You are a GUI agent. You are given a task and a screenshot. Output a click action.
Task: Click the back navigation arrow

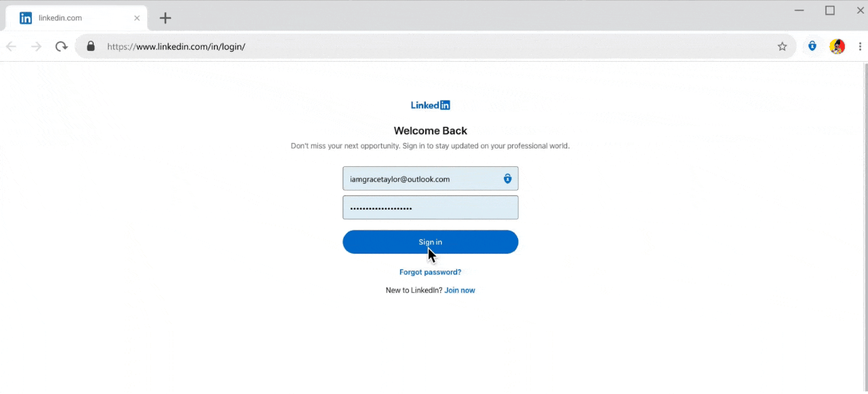[11, 46]
